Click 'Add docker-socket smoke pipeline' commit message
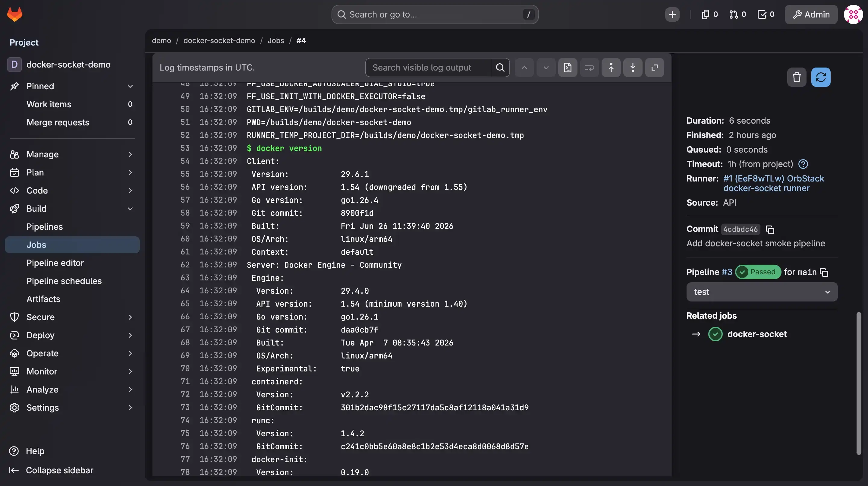This screenshot has width=868, height=486. [x=756, y=243]
